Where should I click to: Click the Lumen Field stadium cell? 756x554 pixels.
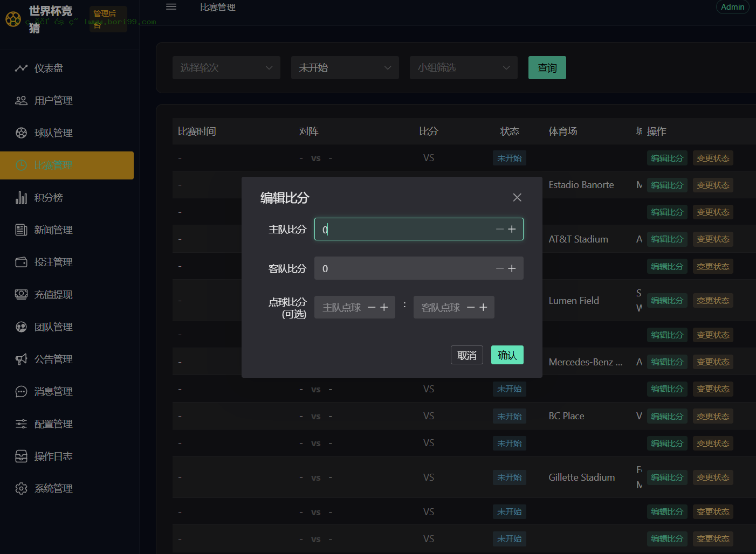(x=574, y=301)
